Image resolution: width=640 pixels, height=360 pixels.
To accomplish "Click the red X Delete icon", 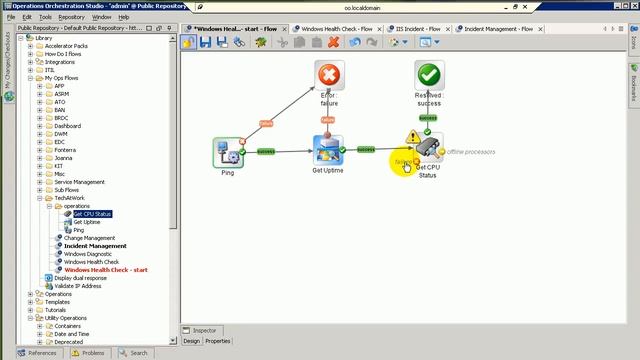I will pos(333,42).
